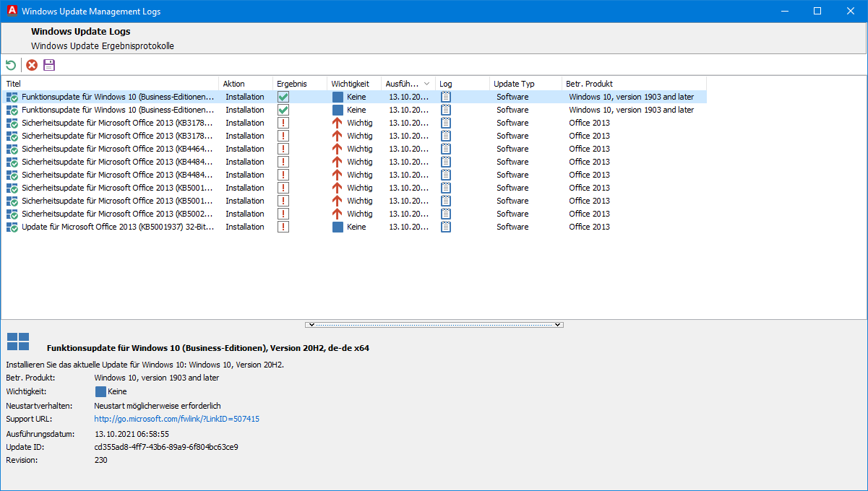
Task: Click the Log column header
Action: [463, 84]
